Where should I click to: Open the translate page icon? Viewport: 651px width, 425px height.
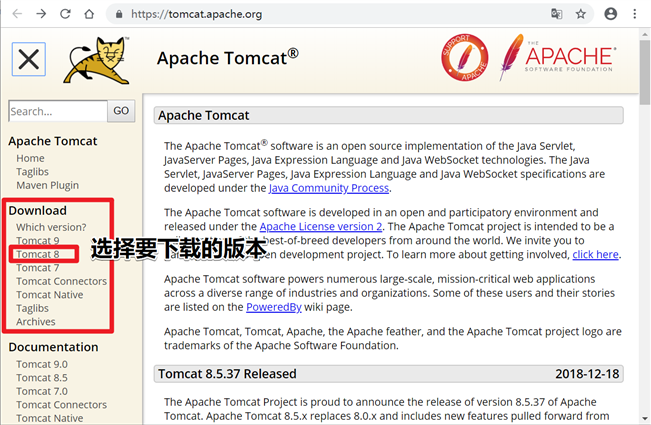pyautogui.click(x=556, y=14)
